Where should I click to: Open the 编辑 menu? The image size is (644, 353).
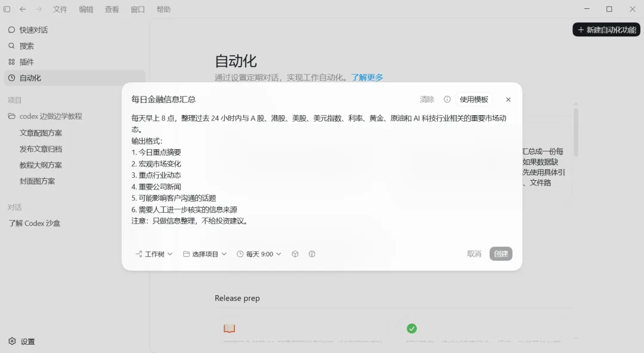[86, 9]
